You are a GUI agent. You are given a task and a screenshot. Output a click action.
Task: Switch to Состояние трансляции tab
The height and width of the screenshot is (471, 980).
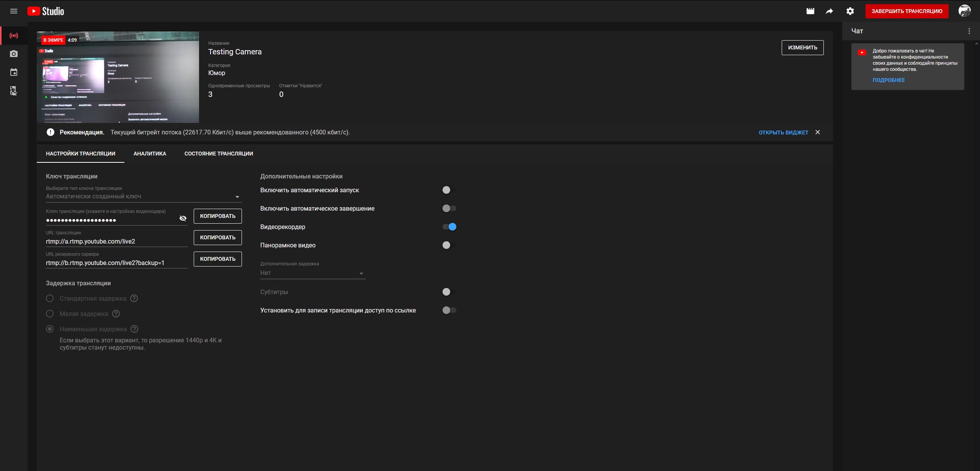219,154
